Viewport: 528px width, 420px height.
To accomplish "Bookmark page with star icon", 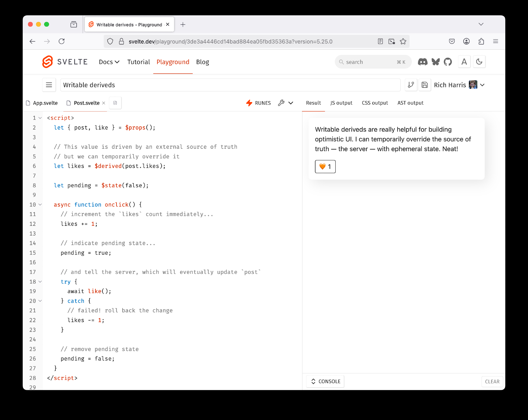I will [x=403, y=41].
